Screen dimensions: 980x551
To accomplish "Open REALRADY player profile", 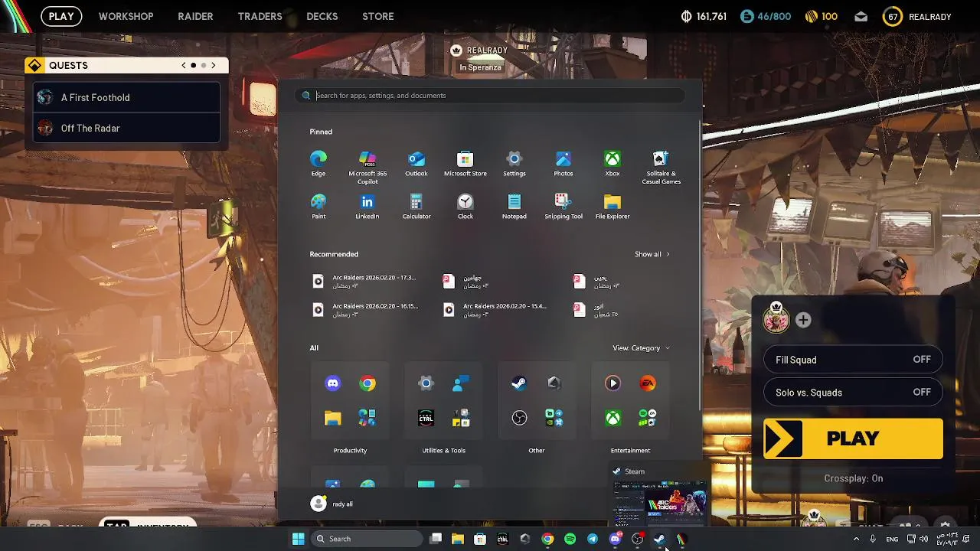I will tap(917, 16).
